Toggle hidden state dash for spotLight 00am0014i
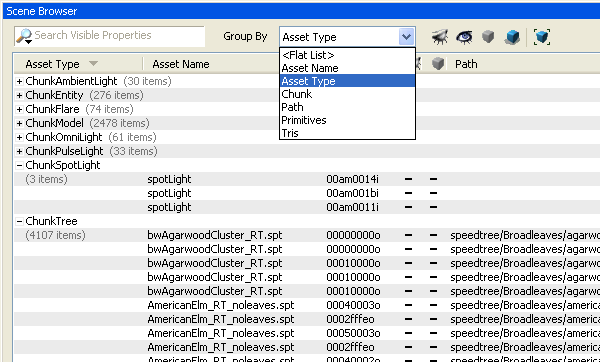The image size is (600, 362). click(409, 179)
